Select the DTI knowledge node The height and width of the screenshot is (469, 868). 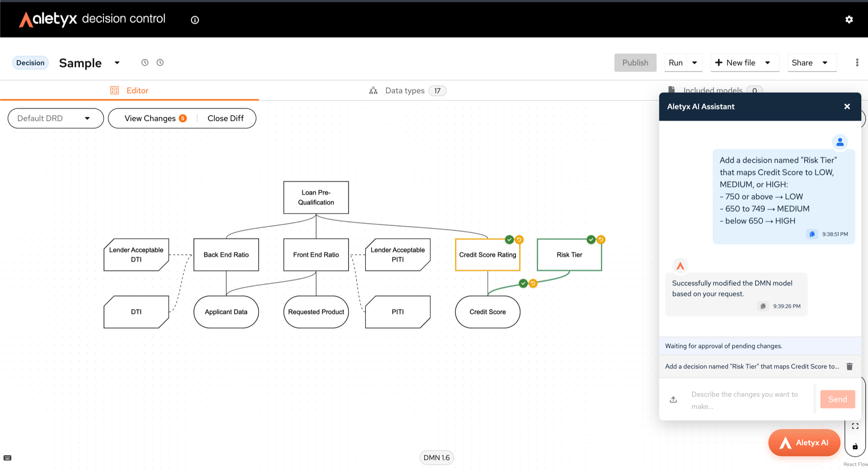point(136,312)
